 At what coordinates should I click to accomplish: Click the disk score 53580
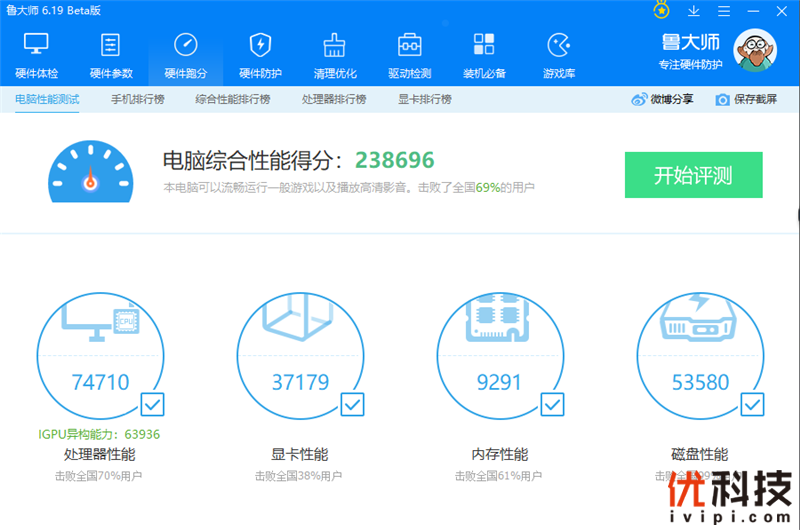click(x=701, y=382)
